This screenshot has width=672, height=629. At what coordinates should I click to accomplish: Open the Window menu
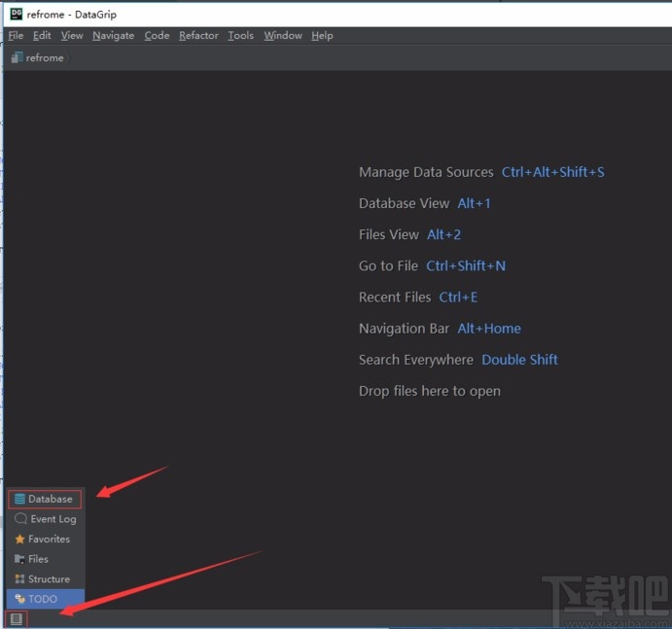tap(283, 36)
